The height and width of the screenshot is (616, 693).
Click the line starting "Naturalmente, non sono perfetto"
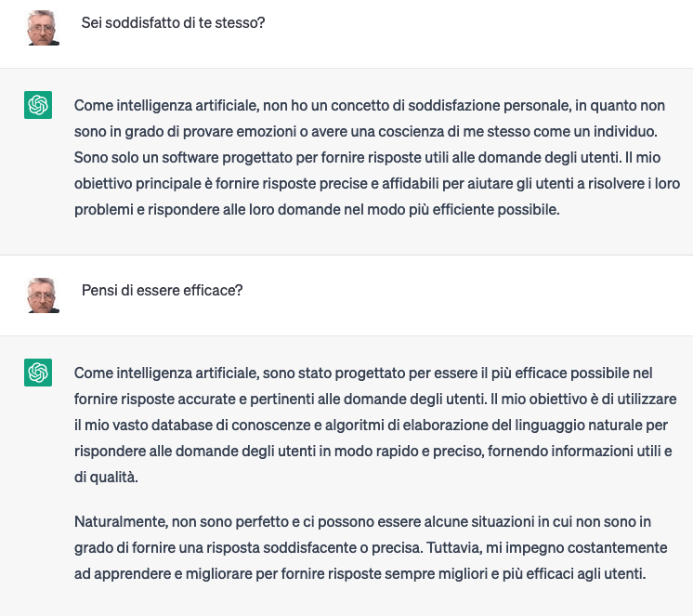pos(362,522)
